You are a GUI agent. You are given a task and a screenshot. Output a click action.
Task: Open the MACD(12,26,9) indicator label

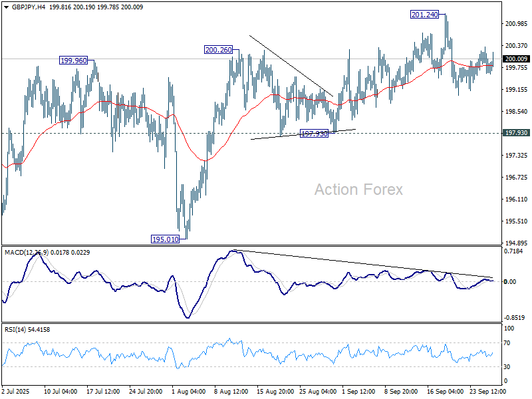click(x=28, y=252)
